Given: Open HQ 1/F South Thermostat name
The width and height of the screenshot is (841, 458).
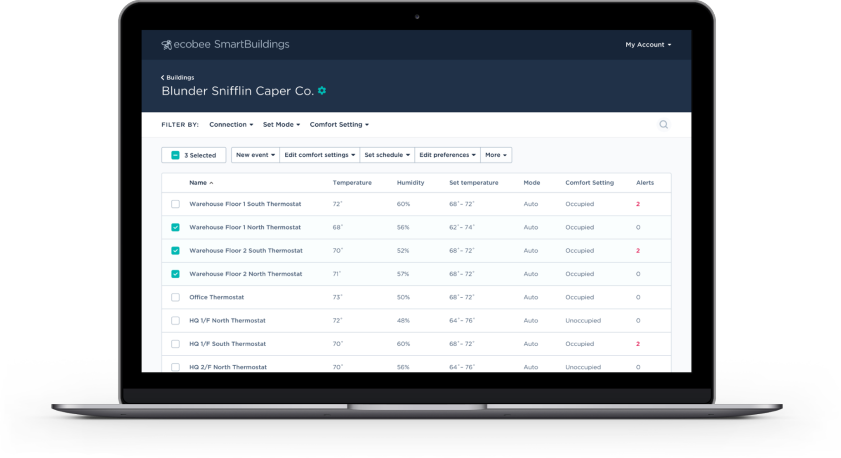Looking at the screenshot, I should click(x=227, y=344).
